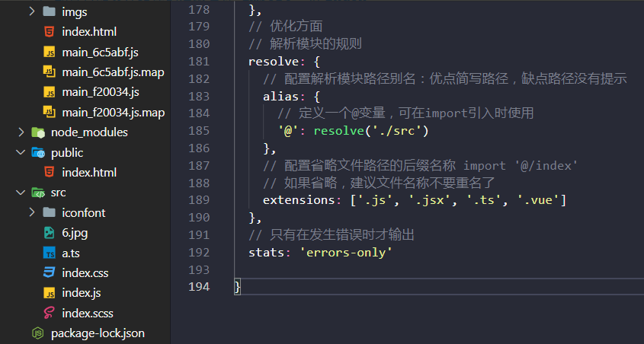The width and height of the screenshot is (644, 344).
Task: Click the 'resolve' property on line 181
Action: pyautogui.click(x=274, y=62)
